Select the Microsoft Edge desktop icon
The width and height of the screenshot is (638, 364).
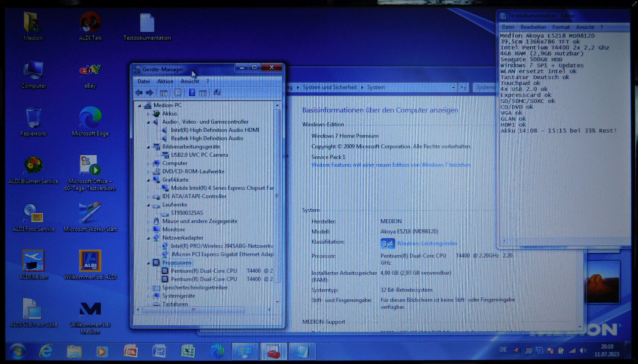[x=90, y=122]
